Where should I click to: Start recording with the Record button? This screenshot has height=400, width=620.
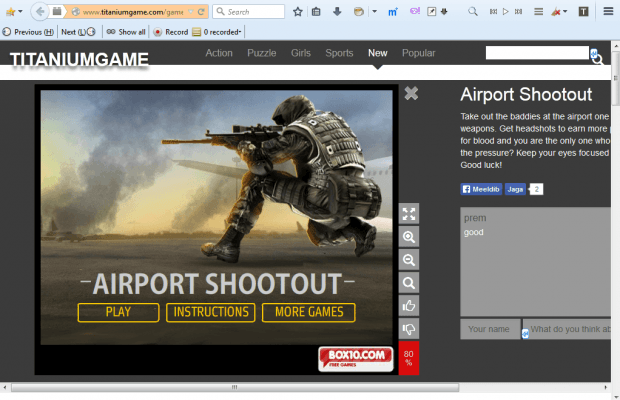171,32
